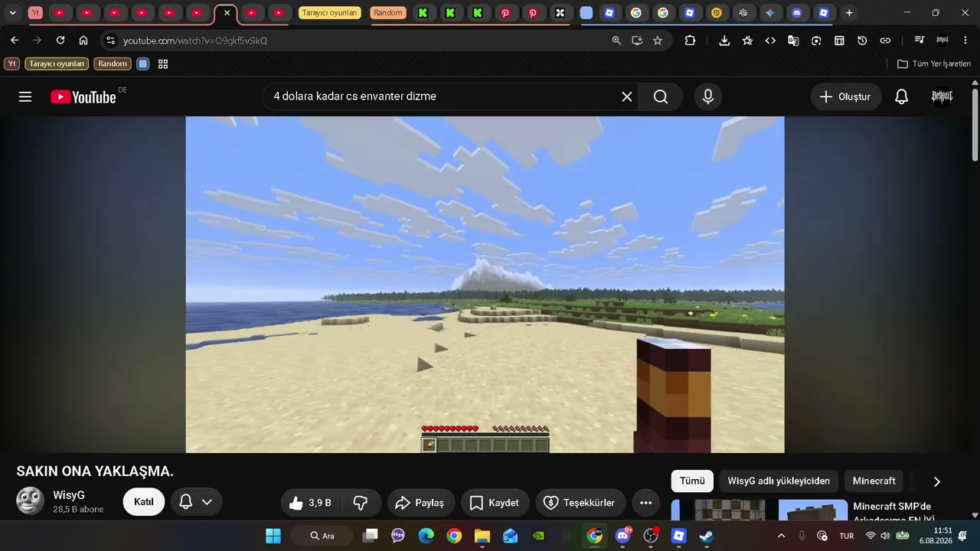
Task: Open the zoom magnifier in address bar
Action: pos(616,41)
